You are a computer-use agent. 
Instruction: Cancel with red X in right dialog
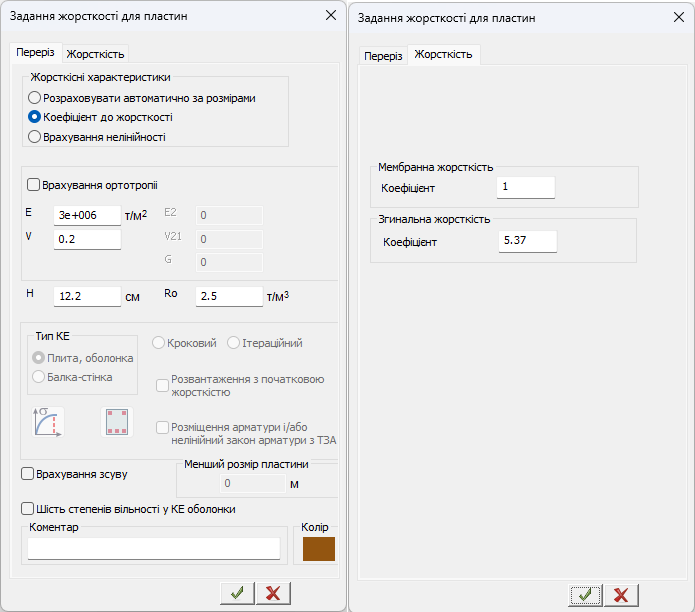621,595
